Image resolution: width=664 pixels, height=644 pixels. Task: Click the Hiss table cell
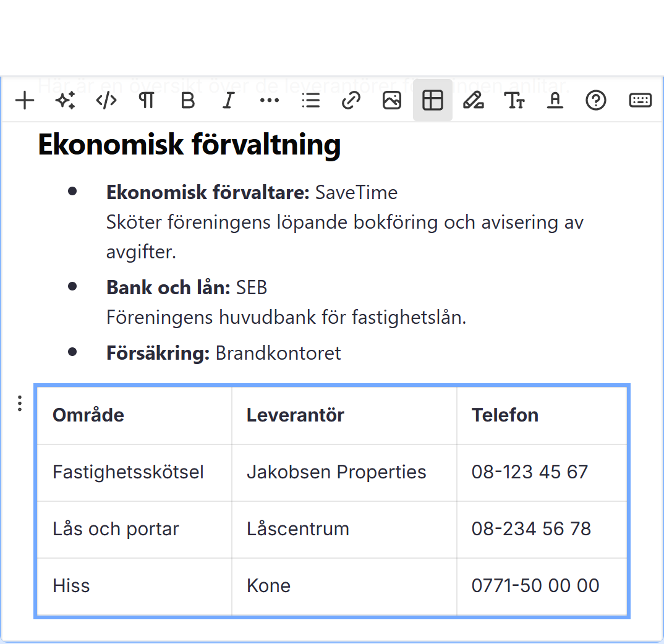click(135, 587)
